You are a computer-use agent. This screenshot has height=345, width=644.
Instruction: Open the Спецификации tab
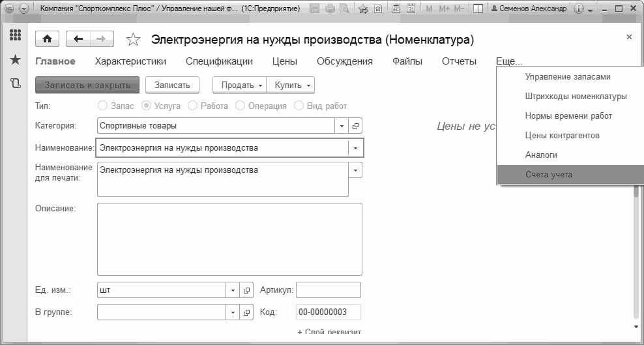219,61
